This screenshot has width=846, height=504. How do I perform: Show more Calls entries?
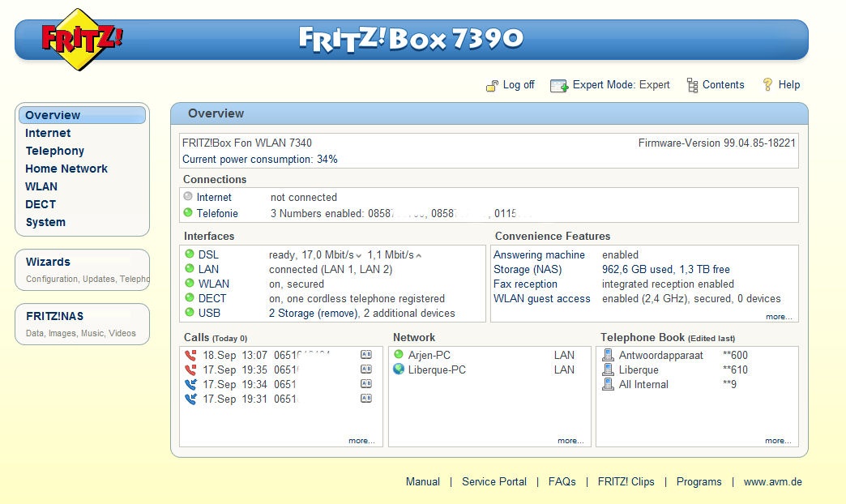pyautogui.click(x=361, y=441)
